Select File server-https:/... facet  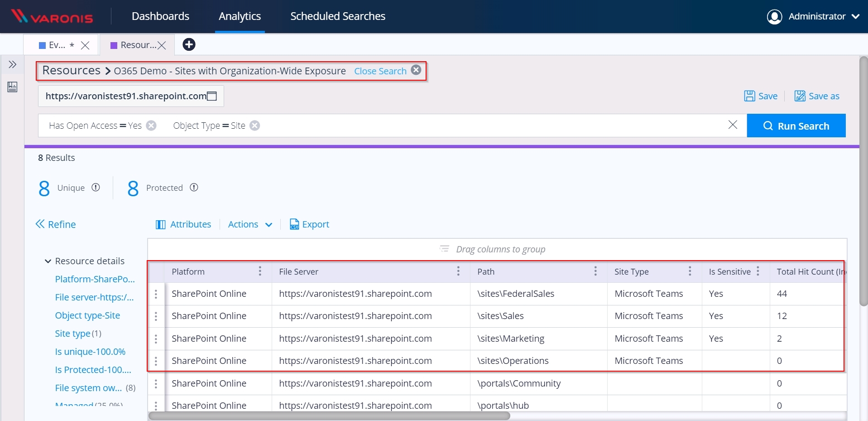click(94, 297)
